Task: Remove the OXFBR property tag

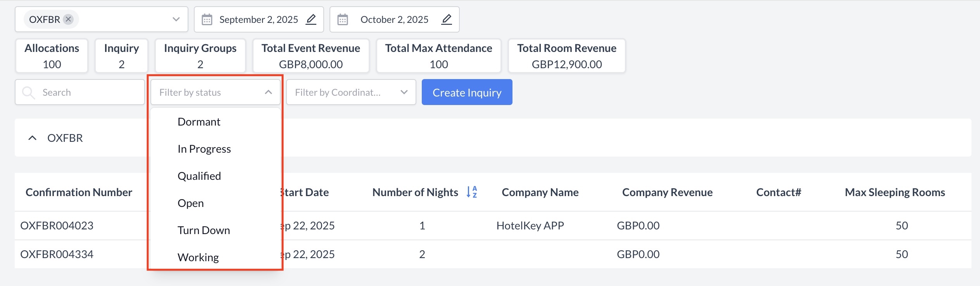Action: pos(68,19)
